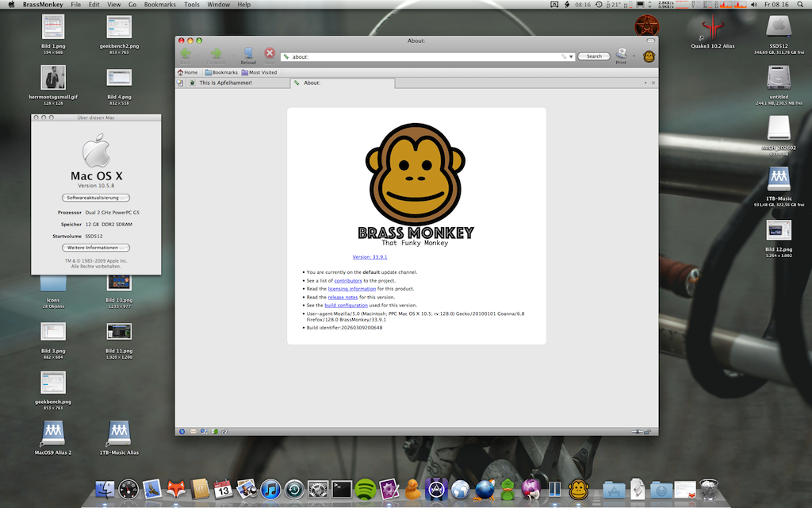Open the Bookmarks menu in menu bar
Screen dimensions: 812x508
pos(160,5)
